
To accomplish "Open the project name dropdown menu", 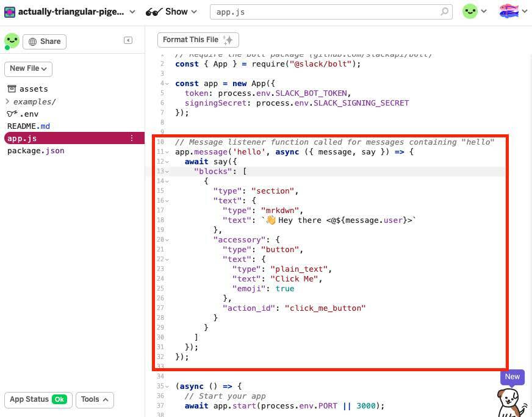I will 132,11.
